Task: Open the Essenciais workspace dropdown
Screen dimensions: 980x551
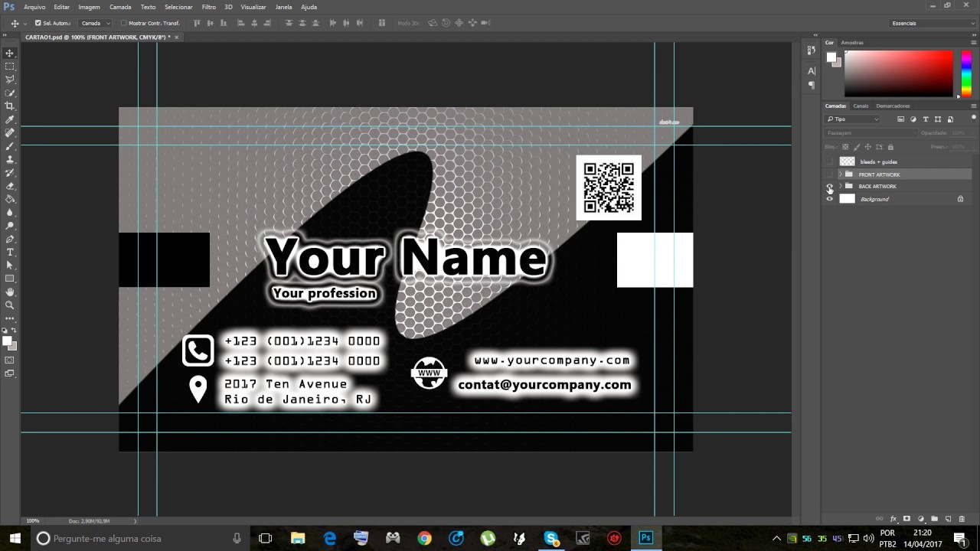Action: coord(933,23)
